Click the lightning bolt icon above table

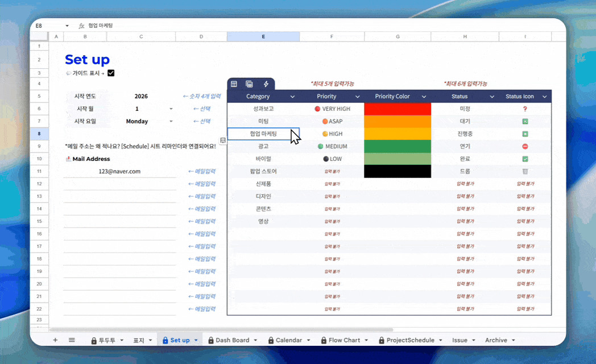pos(266,84)
